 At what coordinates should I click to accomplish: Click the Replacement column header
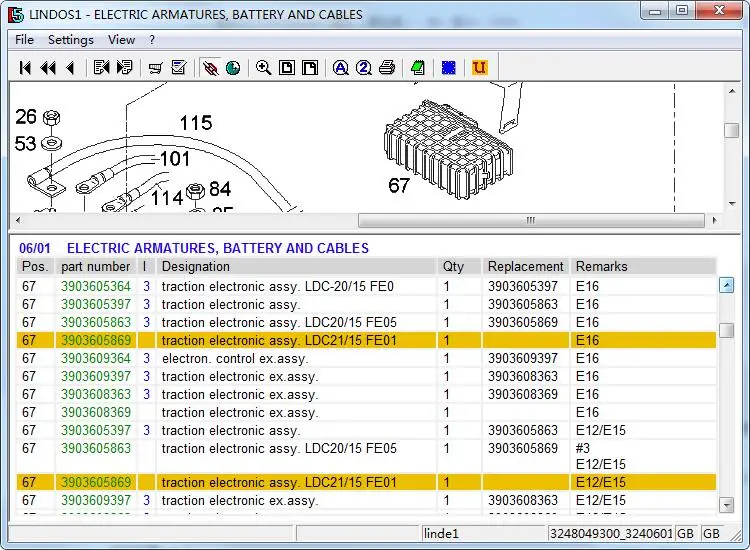point(525,267)
